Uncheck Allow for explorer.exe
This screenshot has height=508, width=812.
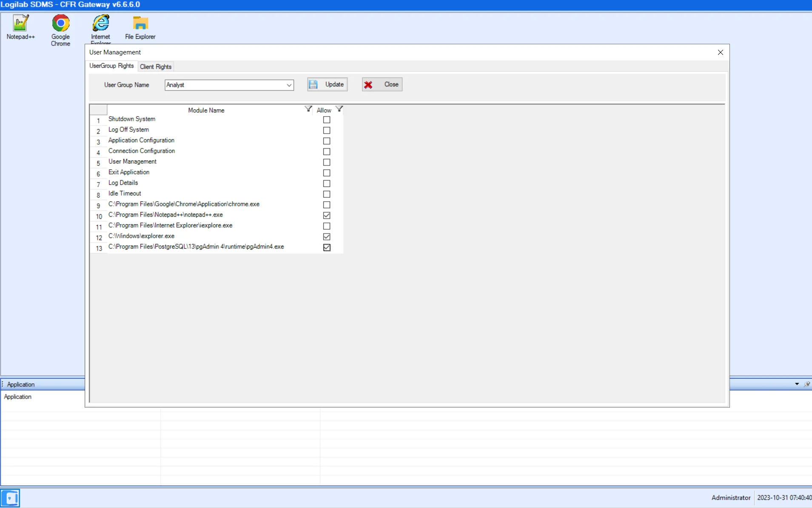tap(327, 237)
